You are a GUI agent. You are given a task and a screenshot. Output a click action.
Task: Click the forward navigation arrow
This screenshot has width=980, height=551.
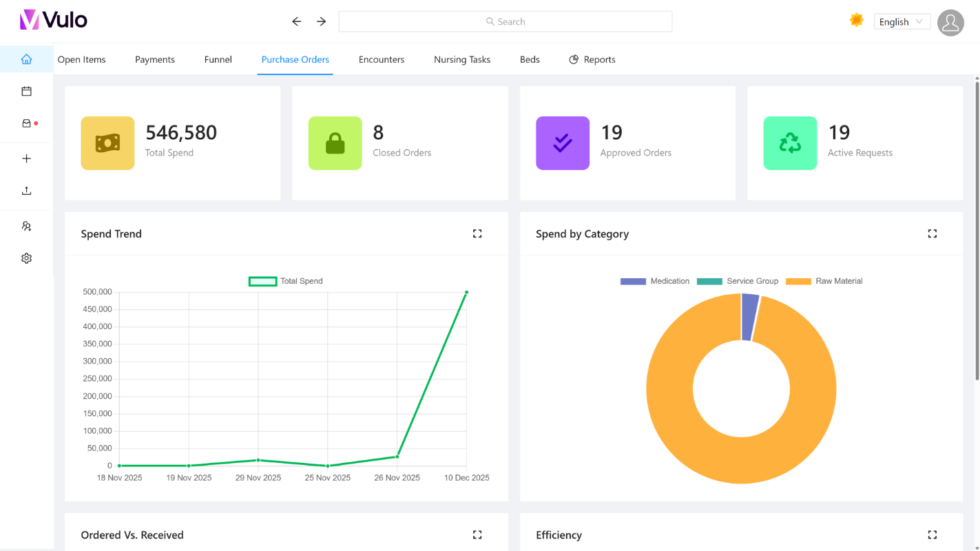pos(321,21)
